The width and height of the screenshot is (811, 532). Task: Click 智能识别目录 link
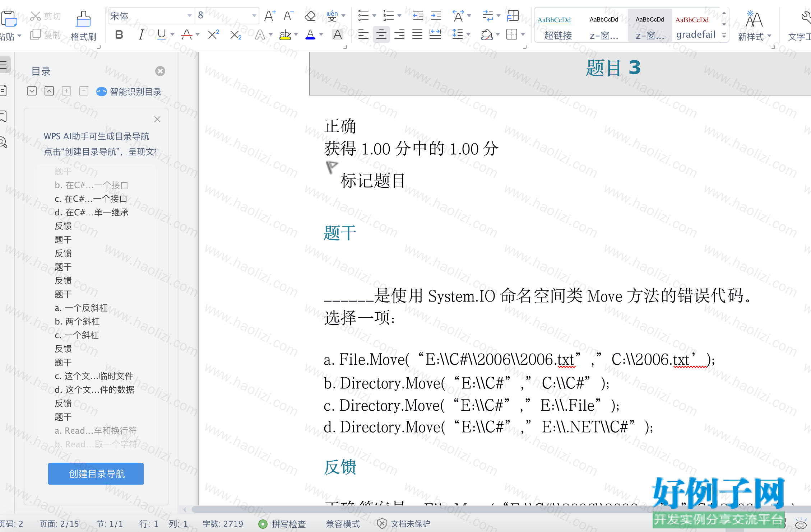(129, 92)
